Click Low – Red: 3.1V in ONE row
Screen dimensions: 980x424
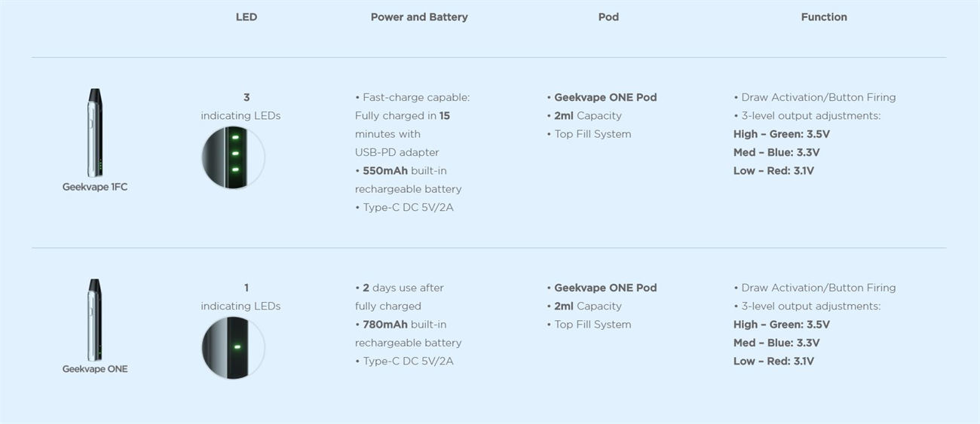tap(773, 361)
